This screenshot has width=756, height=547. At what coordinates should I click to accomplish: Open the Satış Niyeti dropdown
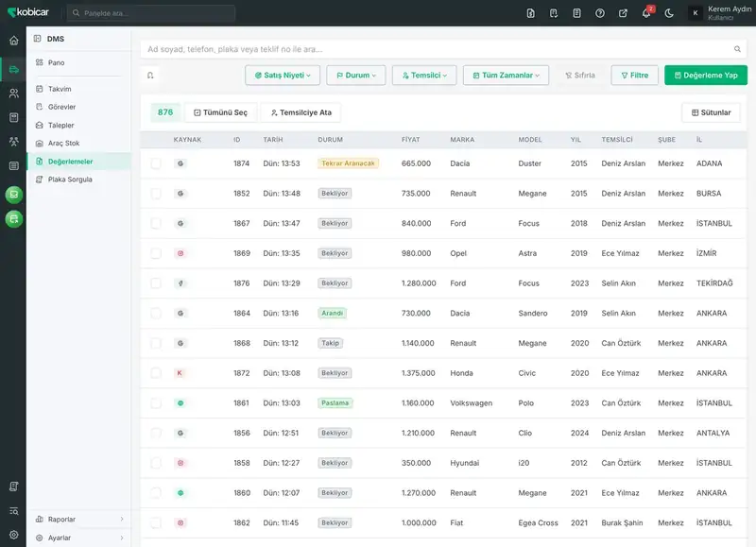(x=283, y=76)
